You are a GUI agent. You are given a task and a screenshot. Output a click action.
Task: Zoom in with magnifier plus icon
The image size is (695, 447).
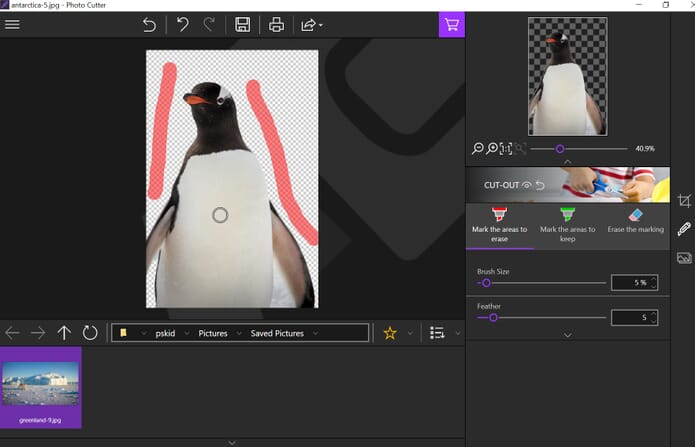pyautogui.click(x=492, y=149)
